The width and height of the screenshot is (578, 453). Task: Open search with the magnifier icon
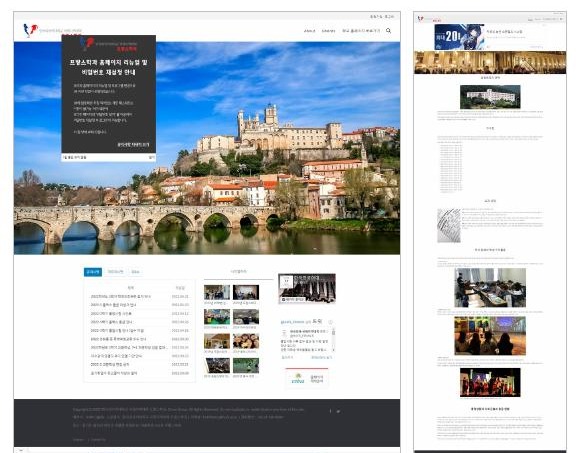click(x=389, y=31)
